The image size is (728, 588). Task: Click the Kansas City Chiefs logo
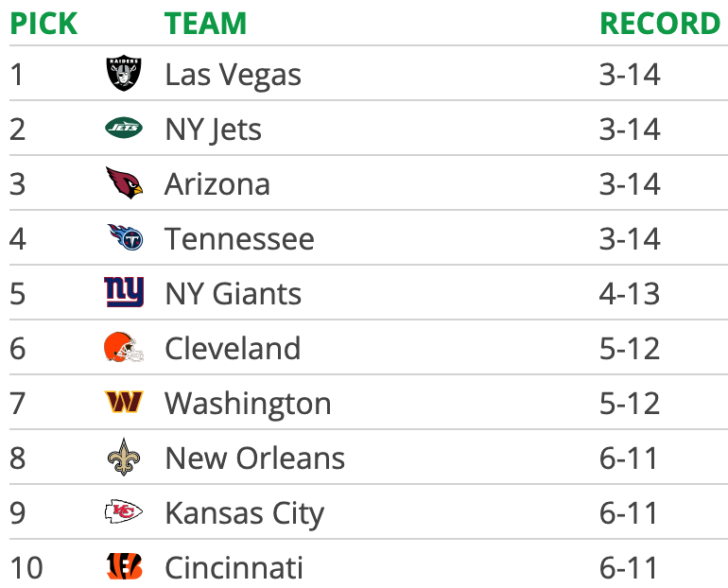(124, 512)
